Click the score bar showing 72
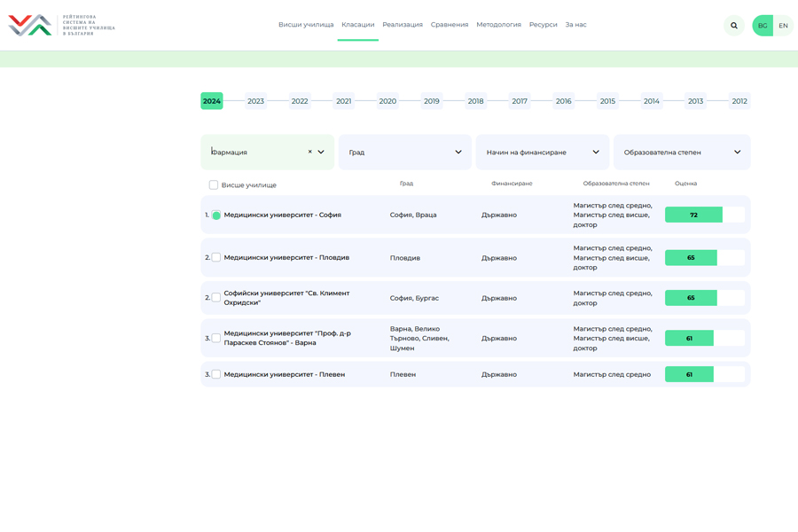This screenshot has width=798, height=532. [x=704, y=215]
